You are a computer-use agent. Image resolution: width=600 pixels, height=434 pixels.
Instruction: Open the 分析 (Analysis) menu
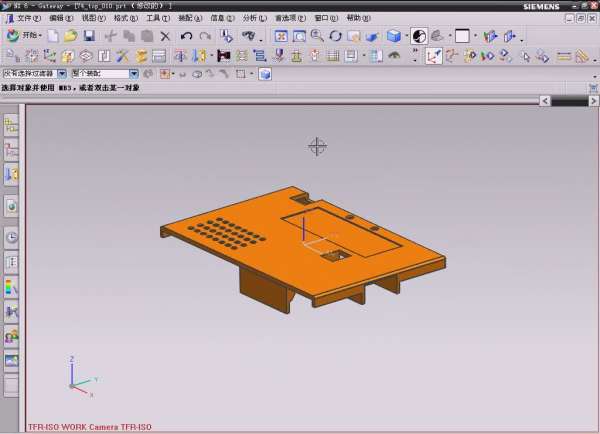point(254,18)
